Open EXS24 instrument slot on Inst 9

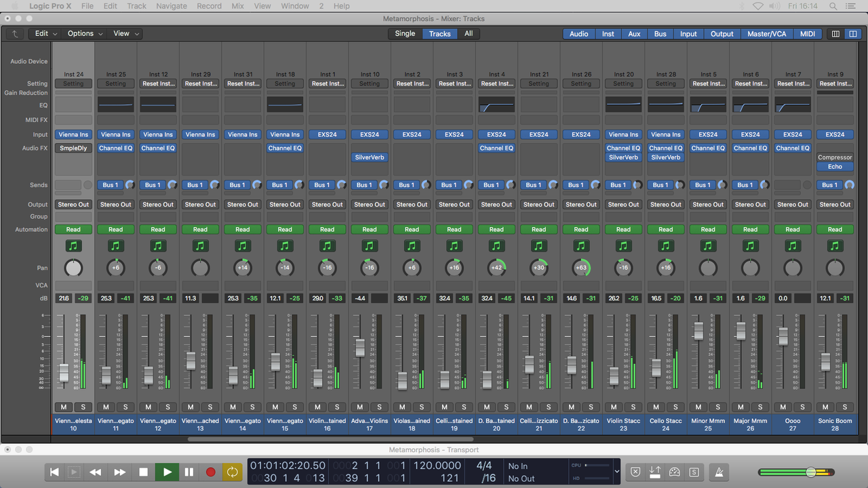(x=835, y=134)
